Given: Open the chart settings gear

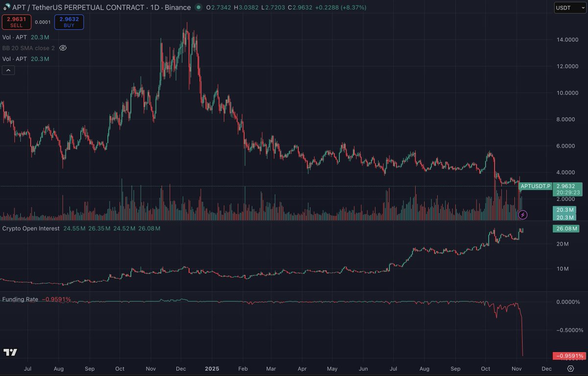Looking at the screenshot, I should pyautogui.click(x=570, y=368).
